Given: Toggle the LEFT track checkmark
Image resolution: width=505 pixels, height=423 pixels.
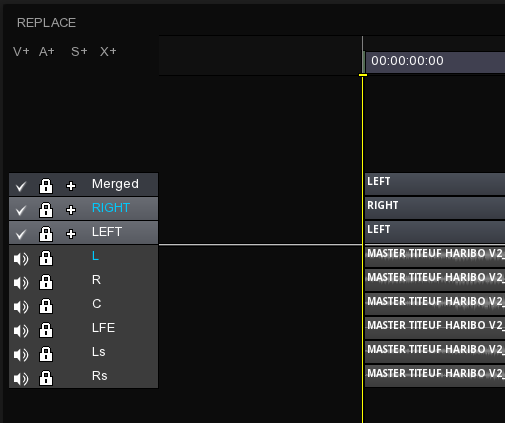Looking at the screenshot, I should coord(21,234).
